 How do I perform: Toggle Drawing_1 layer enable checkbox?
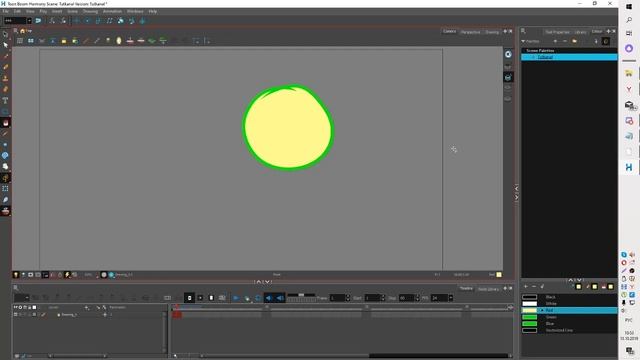coord(16,315)
